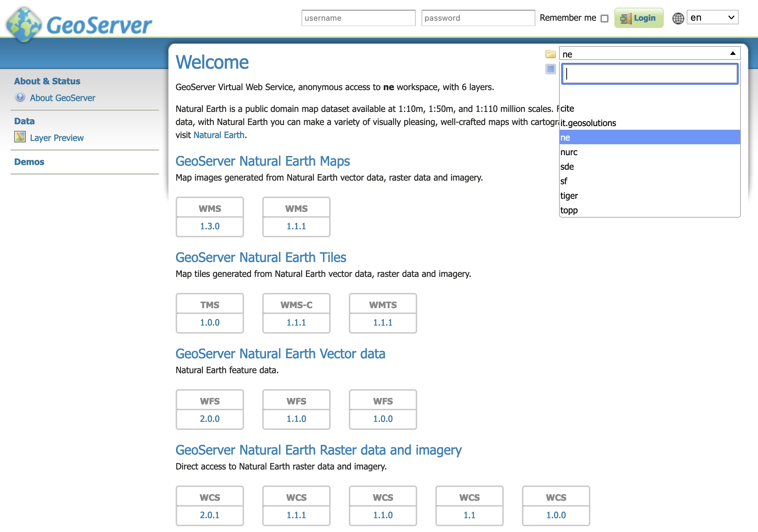The height and width of the screenshot is (532, 758).
Task: Select the tiger workspace option
Action: click(x=569, y=196)
